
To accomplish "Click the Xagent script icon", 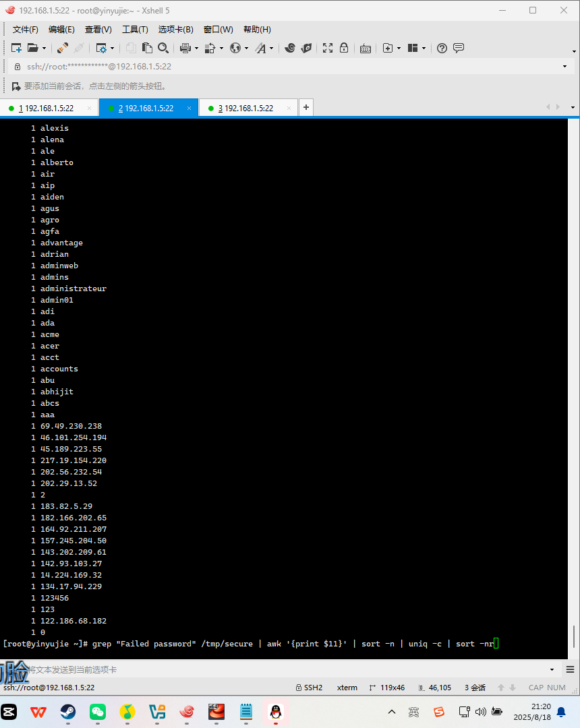I will [306, 48].
